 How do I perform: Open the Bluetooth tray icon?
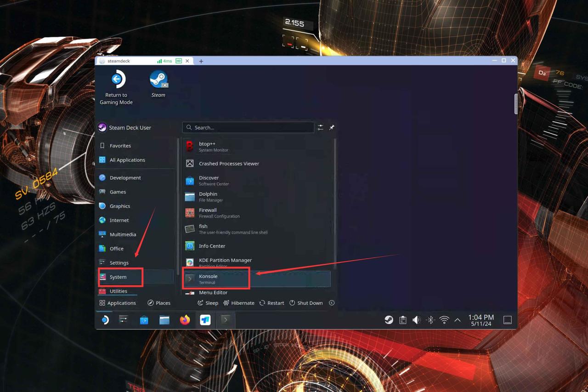[x=430, y=320]
